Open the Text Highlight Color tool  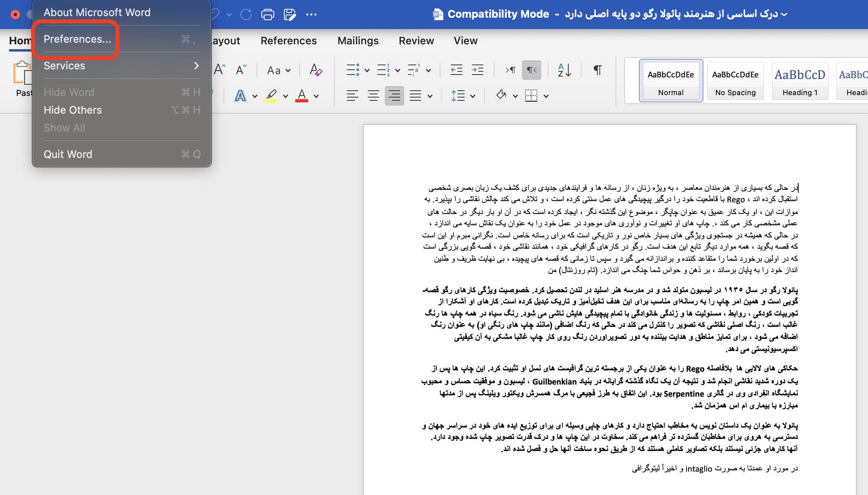point(271,96)
